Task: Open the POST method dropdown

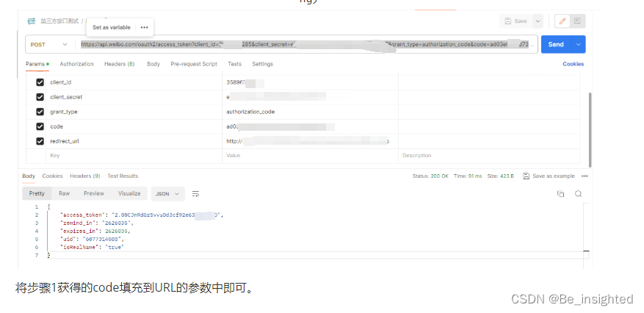Action: click(48, 44)
